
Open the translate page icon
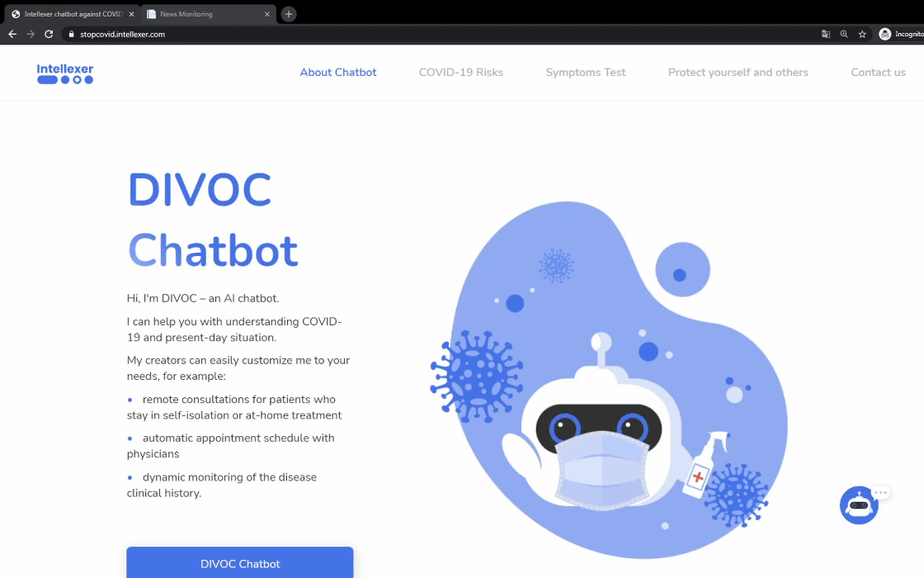(826, 34)
